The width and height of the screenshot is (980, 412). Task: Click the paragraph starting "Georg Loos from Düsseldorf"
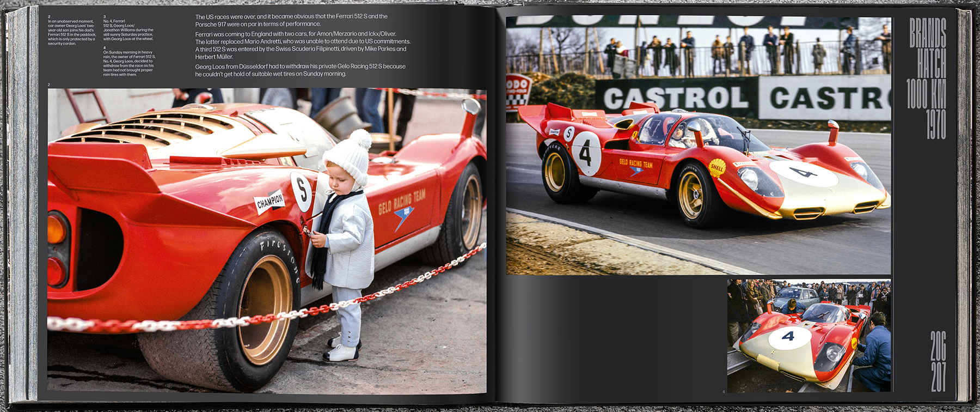pyautogui.click(x=301, y=70)
